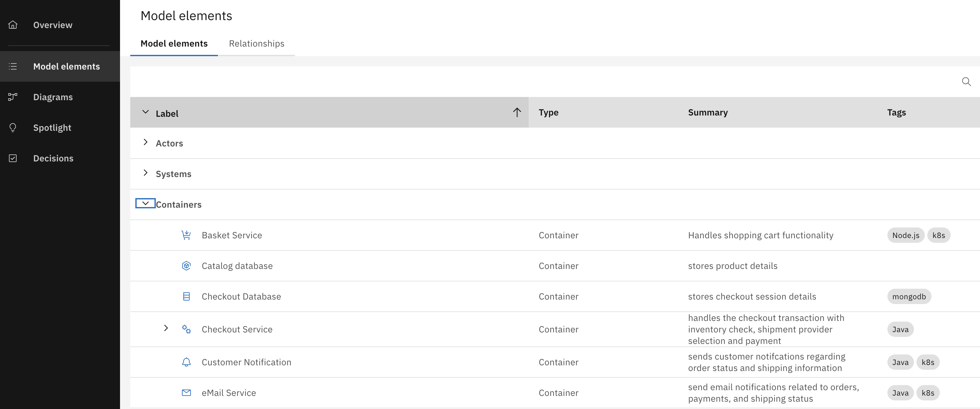The height and width of the screenshot is (409, 980).
Task: Click the Checkout Service gears icon
Action: tap(186, 329)
